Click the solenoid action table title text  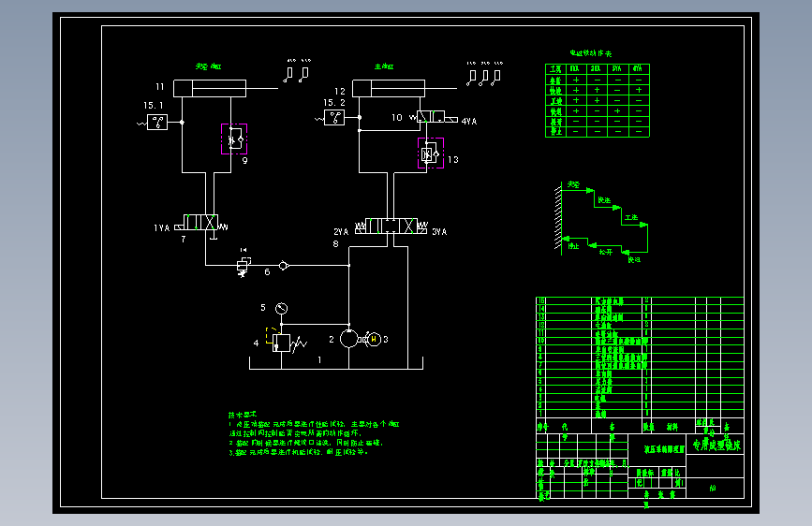point(591,52)
